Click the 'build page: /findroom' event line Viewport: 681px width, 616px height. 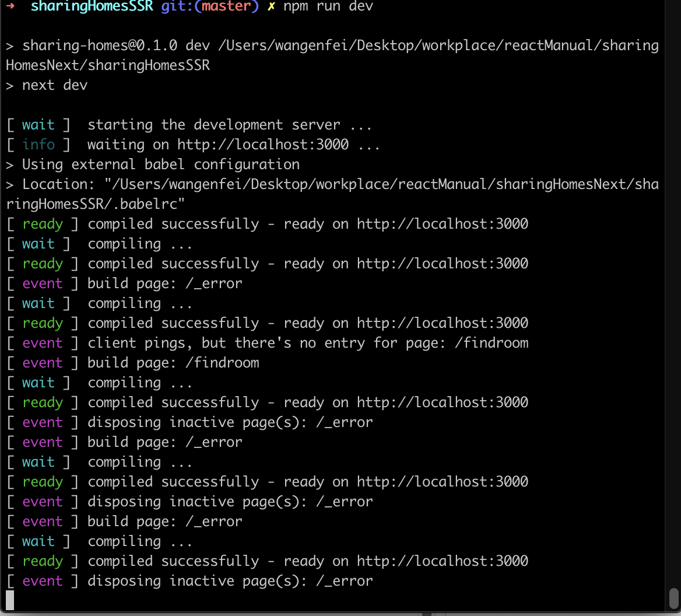coord(133,363)
